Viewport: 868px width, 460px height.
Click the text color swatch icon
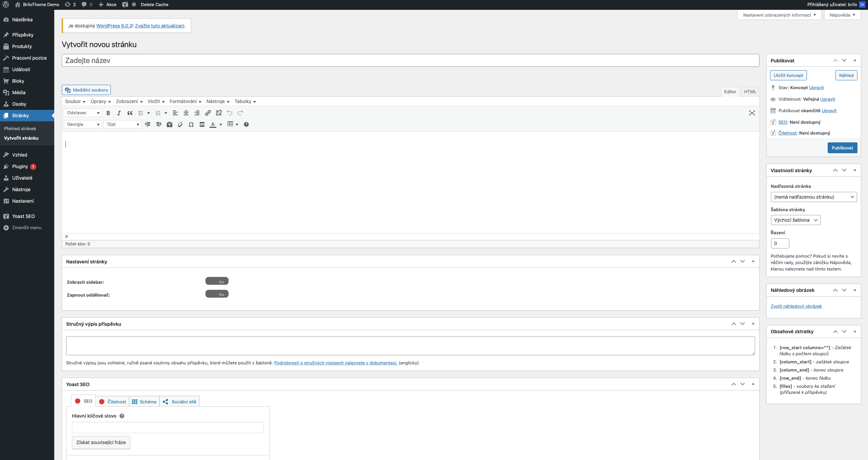213,124
